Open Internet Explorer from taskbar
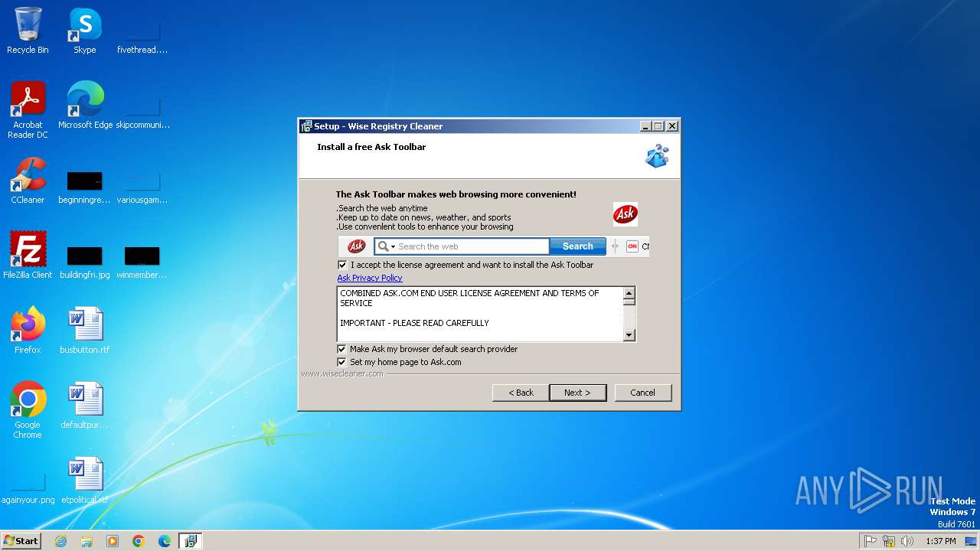This screenshot has width=980, height=551. 60,541
